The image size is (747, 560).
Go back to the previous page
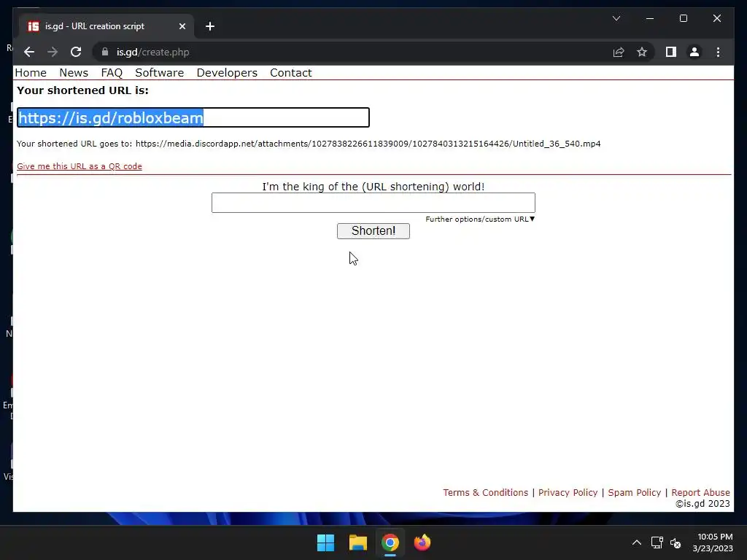coord(29,52)
